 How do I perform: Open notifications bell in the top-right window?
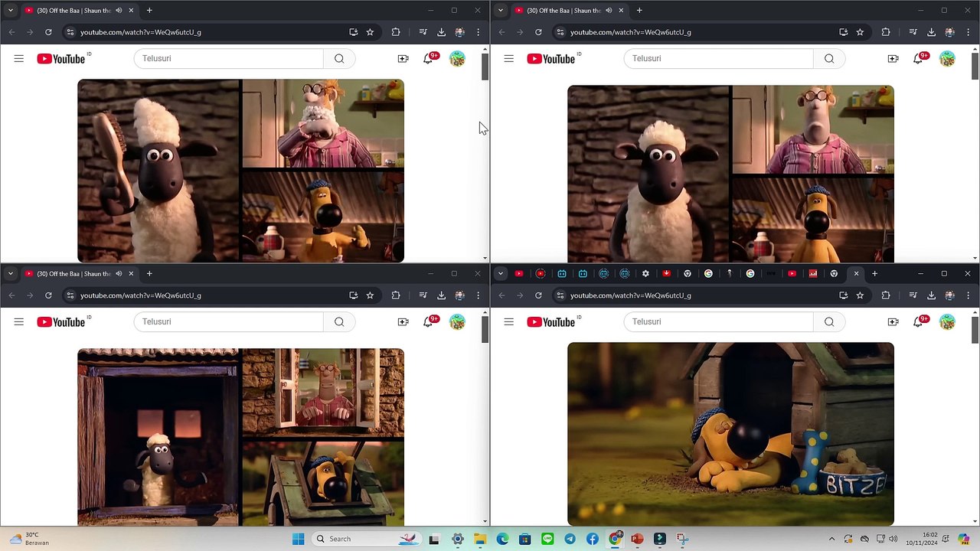click(x=918, y=59)
